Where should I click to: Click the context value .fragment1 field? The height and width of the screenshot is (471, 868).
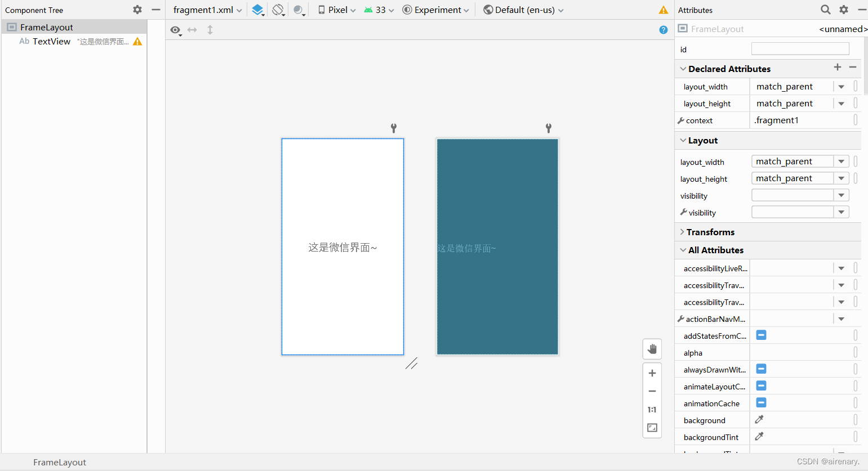(800, 120)
